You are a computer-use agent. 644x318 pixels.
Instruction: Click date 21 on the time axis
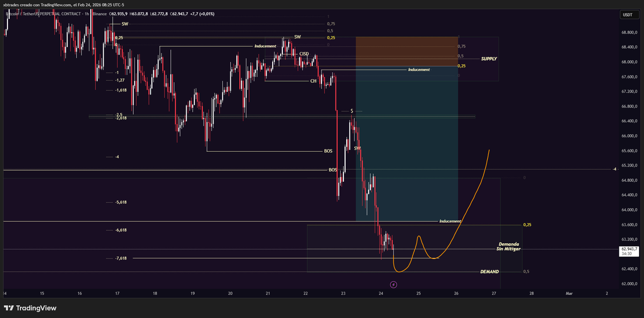click(x=267, y=293)
